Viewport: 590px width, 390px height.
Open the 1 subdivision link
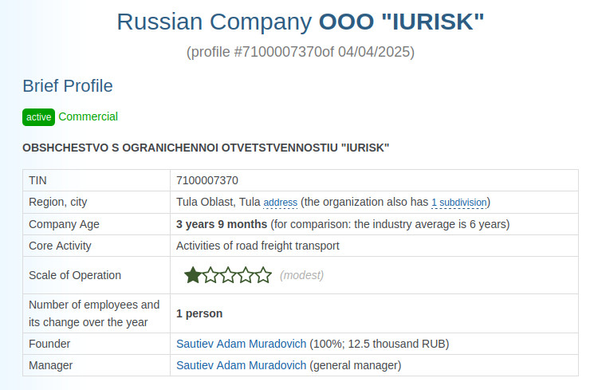(x=459, y=203)
